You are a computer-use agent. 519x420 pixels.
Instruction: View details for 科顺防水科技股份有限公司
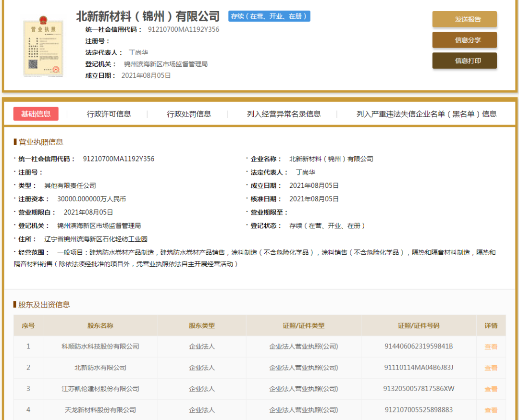491,346
